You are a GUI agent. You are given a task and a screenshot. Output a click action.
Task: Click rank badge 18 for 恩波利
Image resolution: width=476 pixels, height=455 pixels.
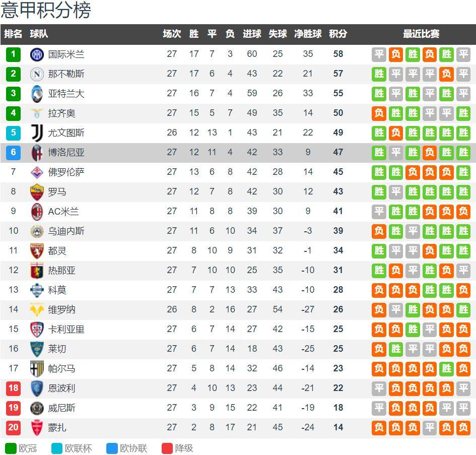tap(14, 388)
